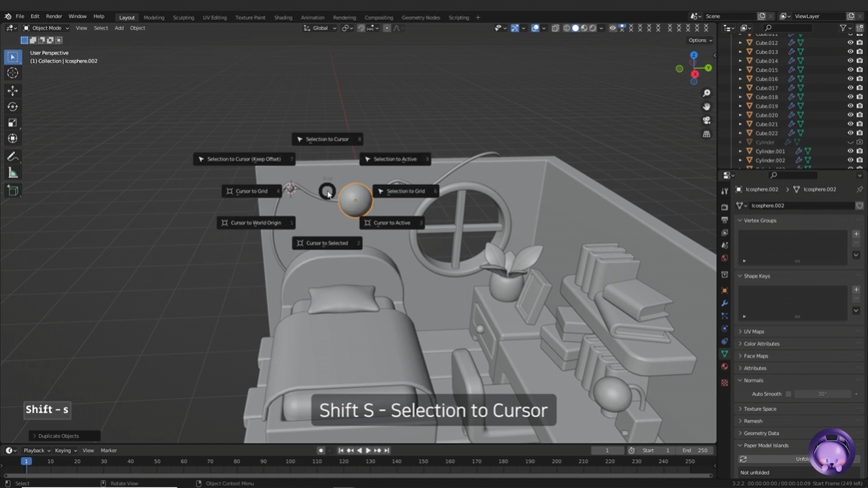
Task: Open the Material properties tab
Action: (x=724, y=367)
